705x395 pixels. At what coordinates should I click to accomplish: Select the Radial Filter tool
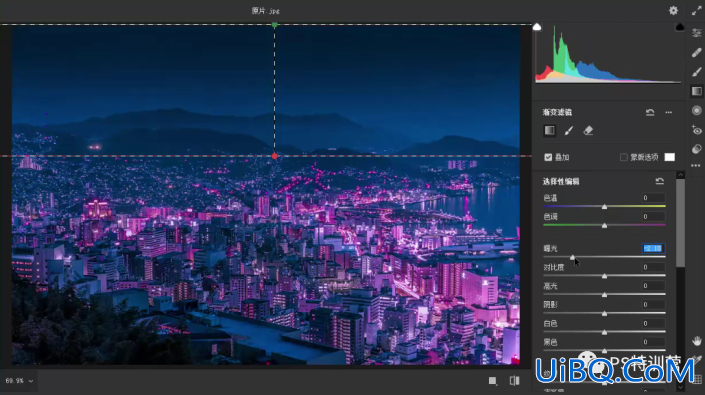click(696, 111)
